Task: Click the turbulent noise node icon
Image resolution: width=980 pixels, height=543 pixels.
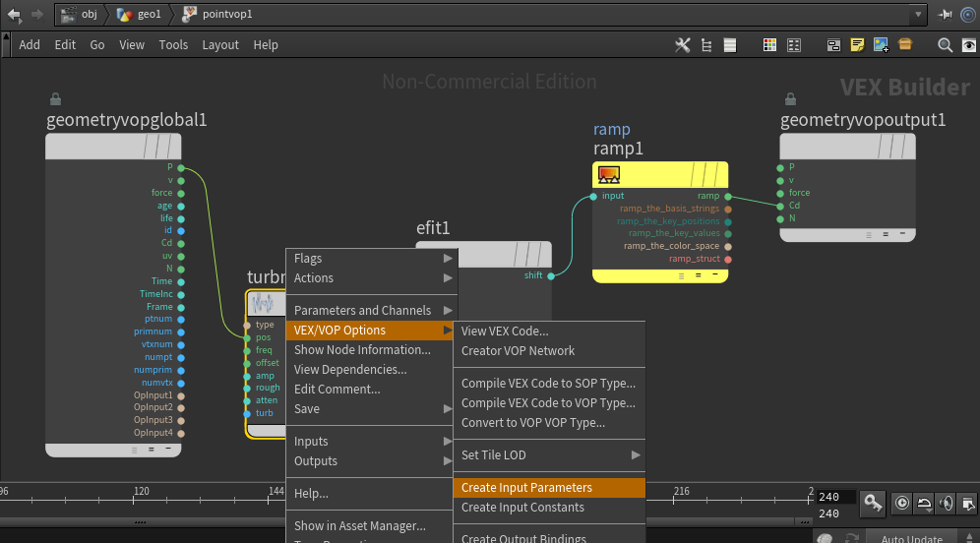Action: 263,304
